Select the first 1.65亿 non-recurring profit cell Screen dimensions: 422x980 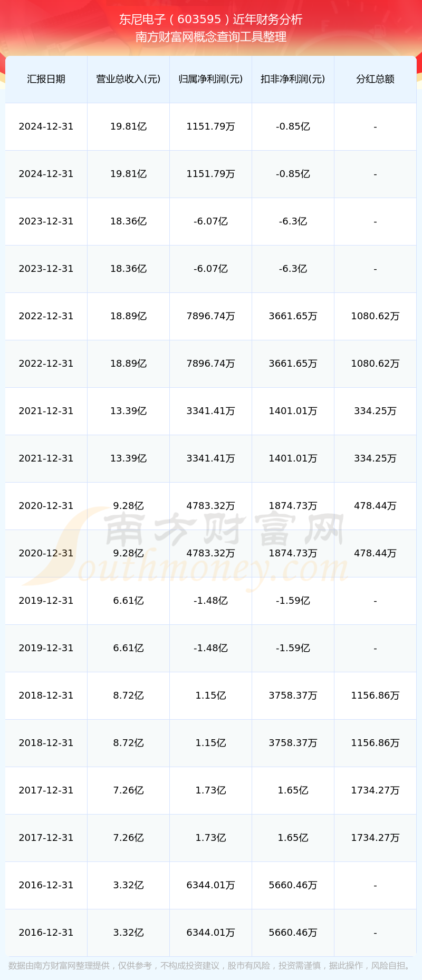click(x=293, y=790)
